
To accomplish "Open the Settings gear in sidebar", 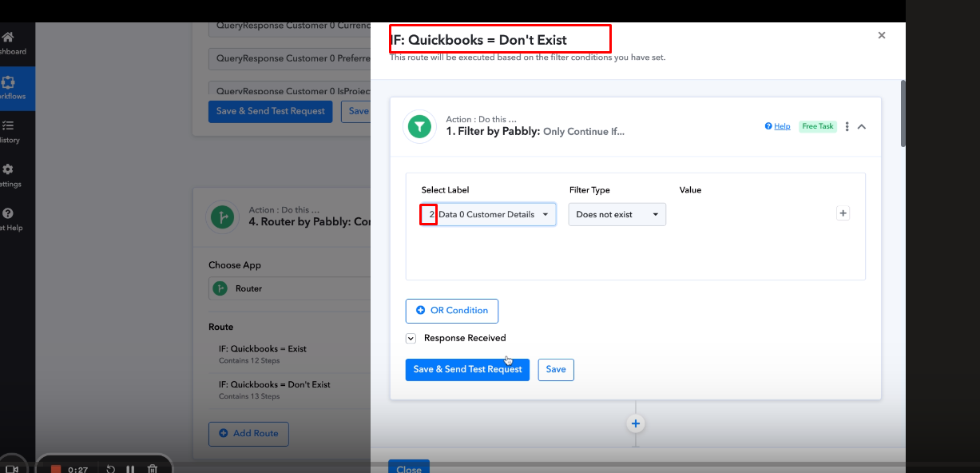I will 8,169.
